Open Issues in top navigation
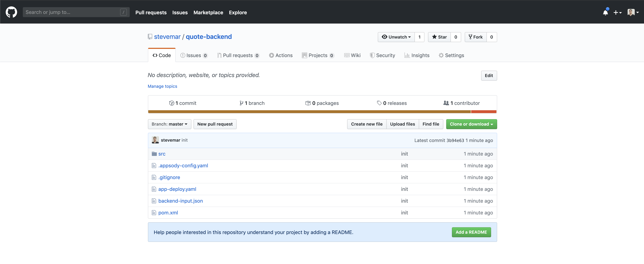 pos(180,12)
